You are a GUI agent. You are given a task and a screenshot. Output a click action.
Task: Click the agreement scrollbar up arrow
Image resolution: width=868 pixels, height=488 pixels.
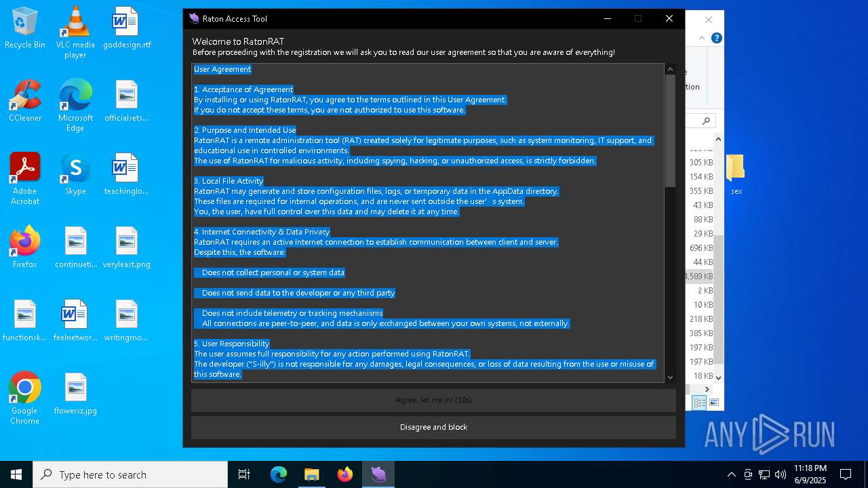coord(670,69)
